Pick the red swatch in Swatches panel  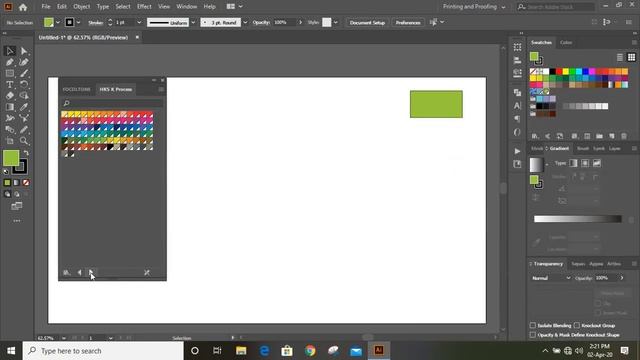pos(559,71)
